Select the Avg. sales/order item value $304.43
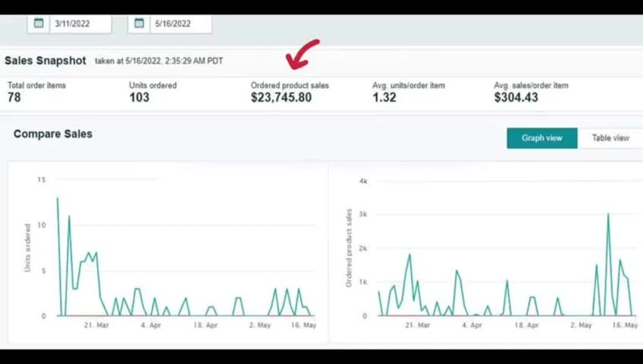Image resolution: width=643 pixels, height=364 pixels. 516,97
